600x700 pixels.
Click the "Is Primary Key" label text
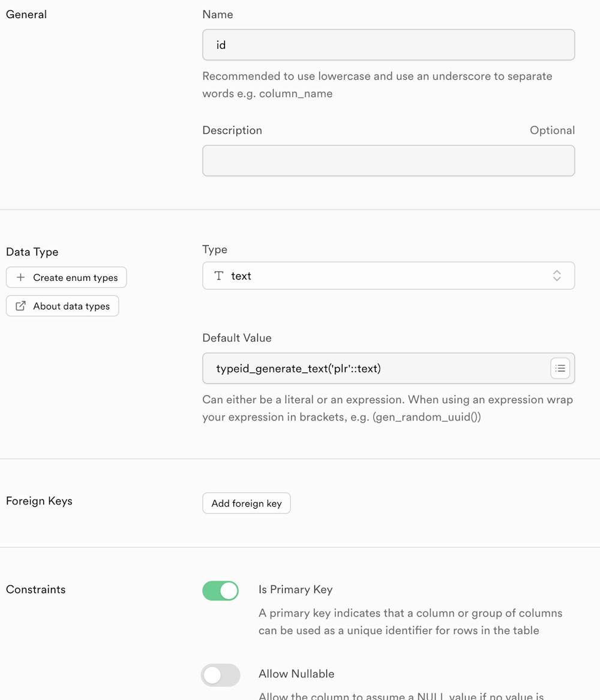(295, 590)
